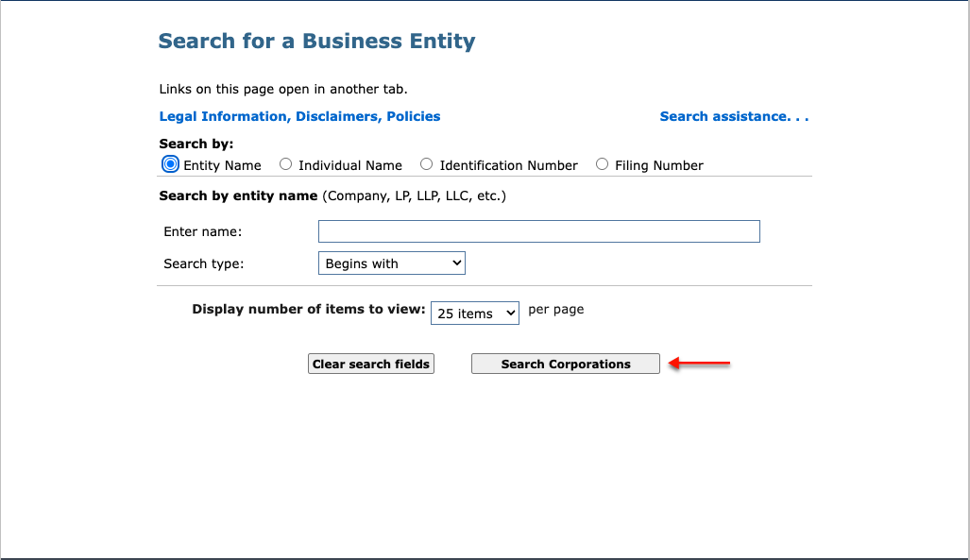Viewport: 970px width, 560px height.
Task: Open the Search assistance link
Action: pos(734,116)
